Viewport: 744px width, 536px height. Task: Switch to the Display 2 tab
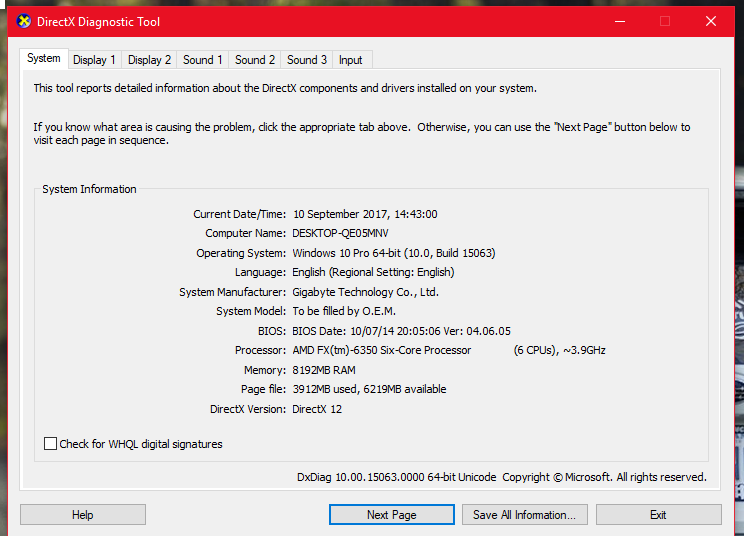coord(149,60)
